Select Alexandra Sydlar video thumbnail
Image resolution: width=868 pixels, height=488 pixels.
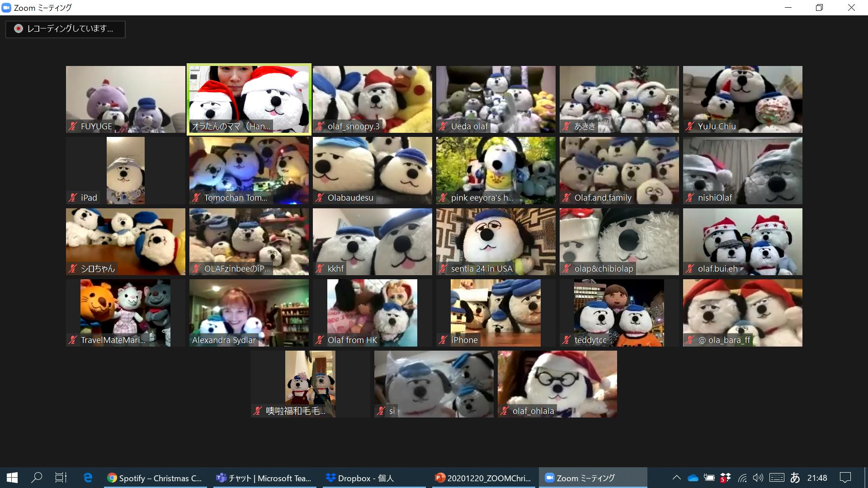pyautogui.click(x=249, y=313)
